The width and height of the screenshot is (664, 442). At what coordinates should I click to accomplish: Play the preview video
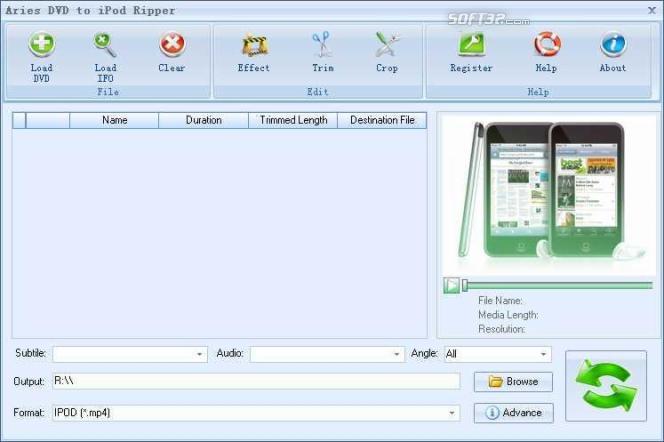point(452,285)
